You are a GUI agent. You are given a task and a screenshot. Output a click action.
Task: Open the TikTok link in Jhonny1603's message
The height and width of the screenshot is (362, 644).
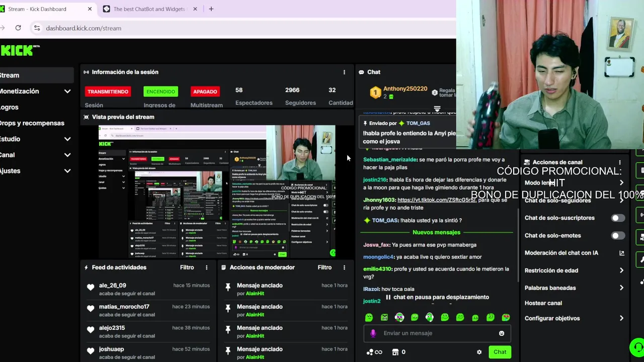point(437,200)
